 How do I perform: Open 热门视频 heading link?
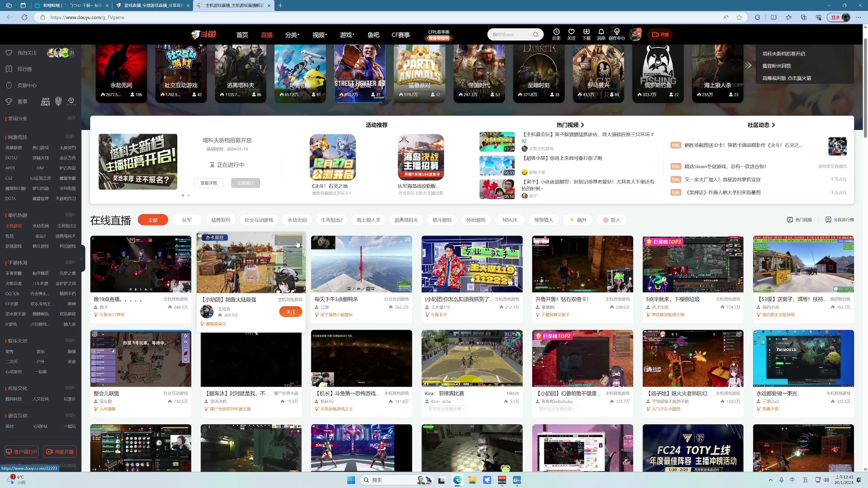[570, 125]
